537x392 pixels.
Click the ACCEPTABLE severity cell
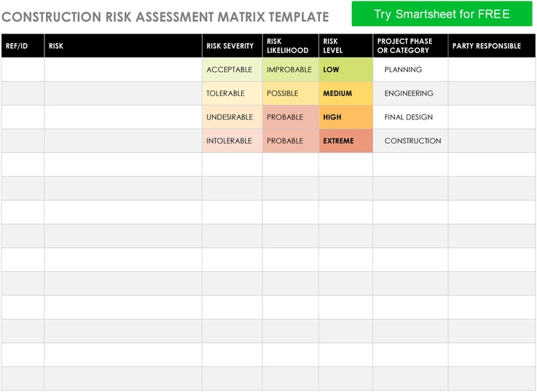pyautogui.click(x=232, y=69)
